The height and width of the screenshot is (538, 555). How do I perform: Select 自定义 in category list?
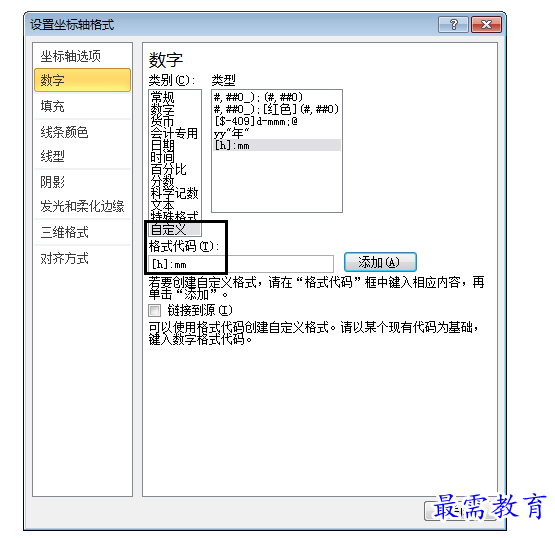pyautogui.click(x=174, y=230)
